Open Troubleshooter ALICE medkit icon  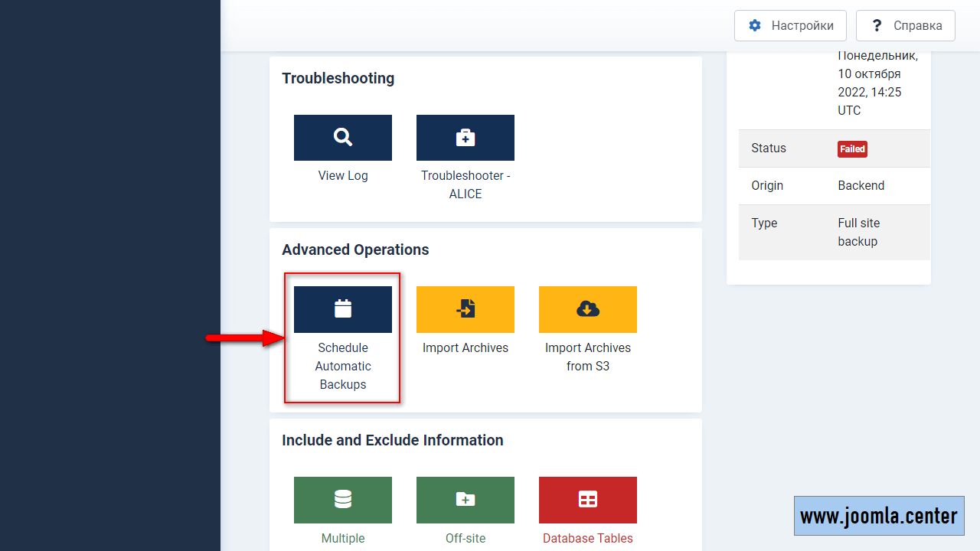(x=465, y=138)
